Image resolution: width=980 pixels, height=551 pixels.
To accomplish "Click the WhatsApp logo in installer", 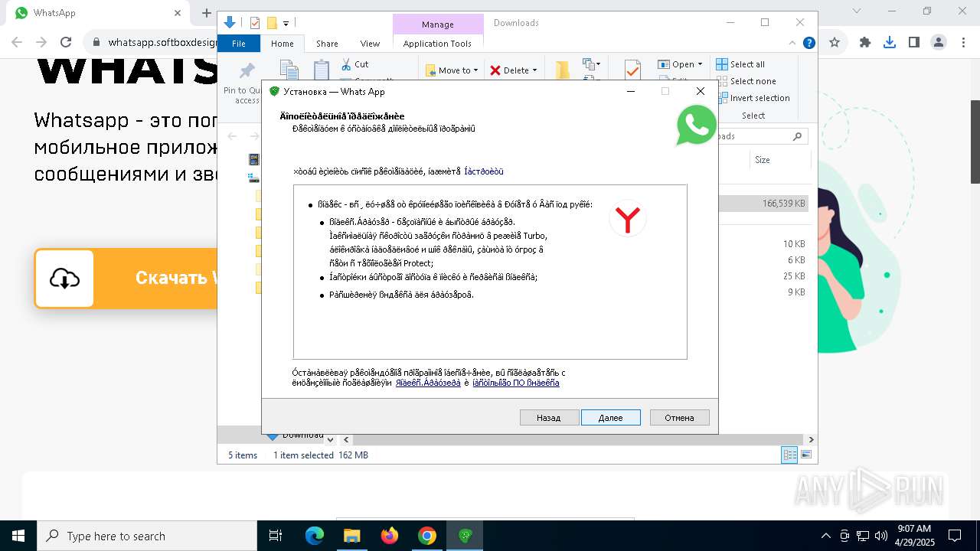I will tap(696, 125).
